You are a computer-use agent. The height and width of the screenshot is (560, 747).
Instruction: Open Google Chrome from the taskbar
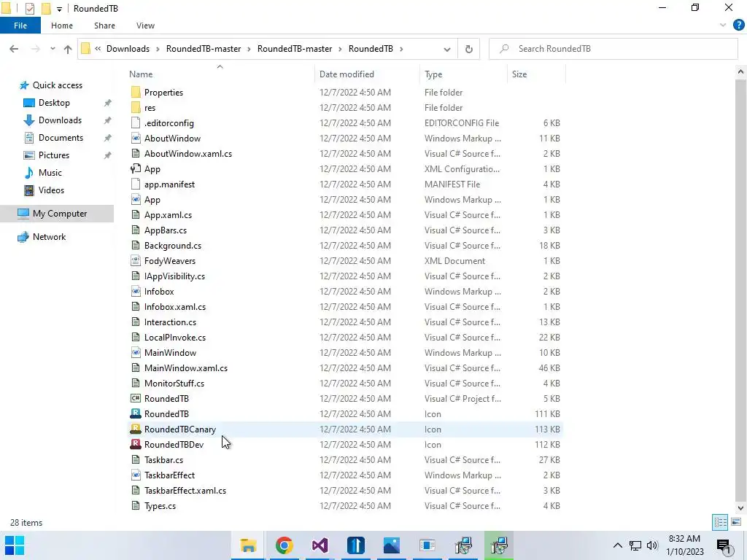pyautogui.click(x=284, y=545)
